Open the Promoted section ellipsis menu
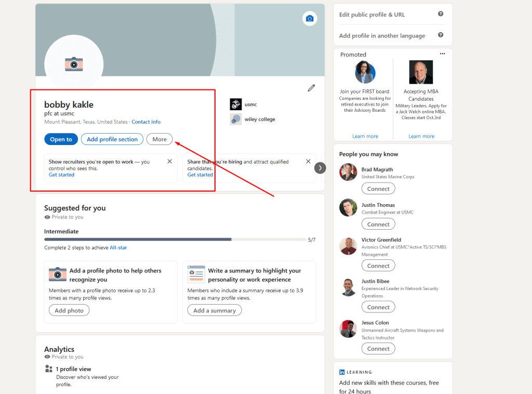The image size is (532, 394). [x=442, y=53]
